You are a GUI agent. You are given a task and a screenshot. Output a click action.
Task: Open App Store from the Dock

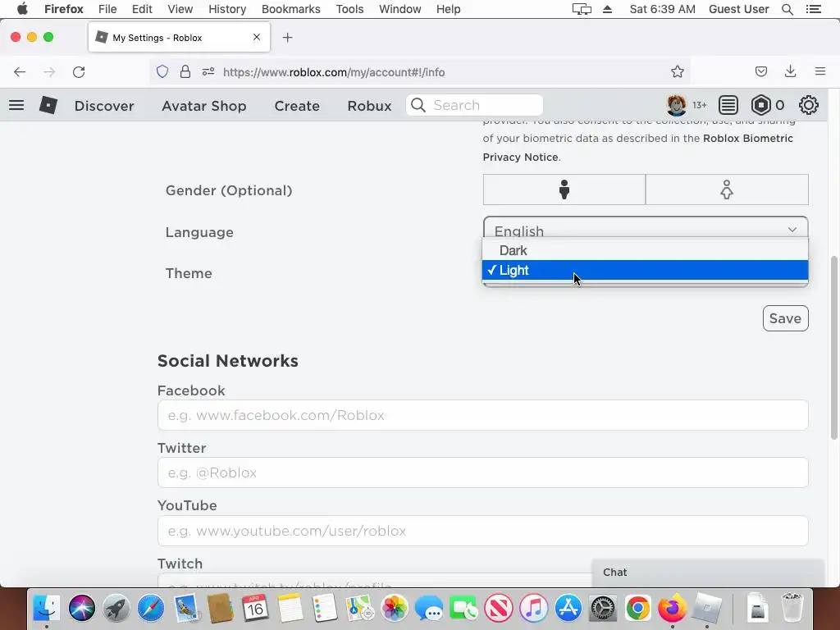point(568,609)
